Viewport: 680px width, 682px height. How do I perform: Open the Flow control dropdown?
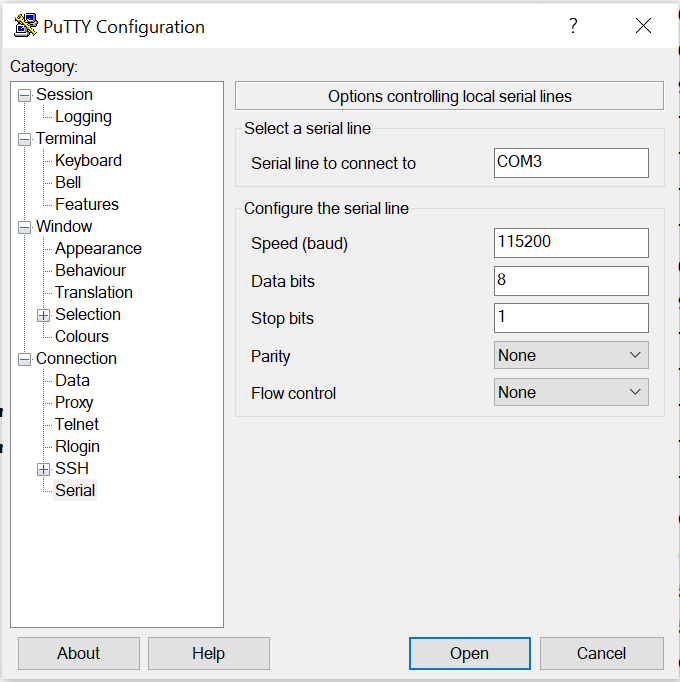click(571, 393)
